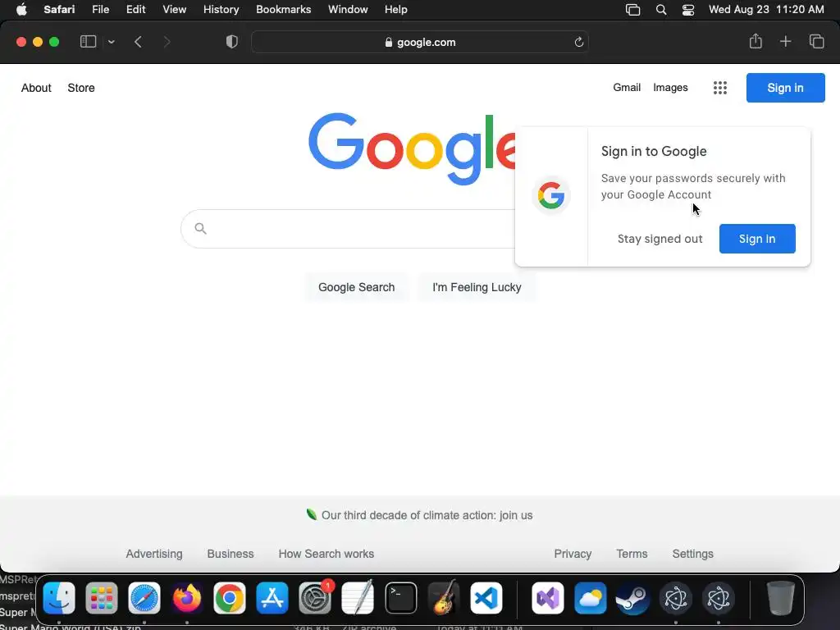
Task: Open GarageBand from the Dock
Action: [x=444, y=598]
